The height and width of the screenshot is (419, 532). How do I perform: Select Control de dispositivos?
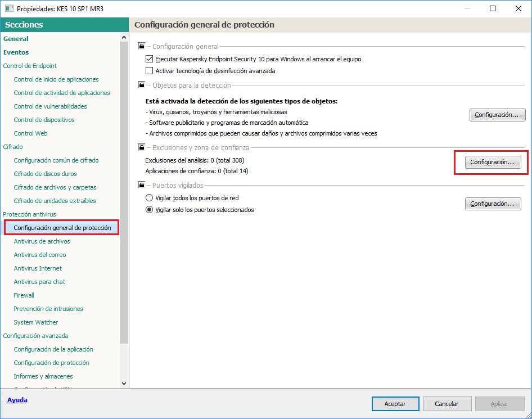coord(44,120)
